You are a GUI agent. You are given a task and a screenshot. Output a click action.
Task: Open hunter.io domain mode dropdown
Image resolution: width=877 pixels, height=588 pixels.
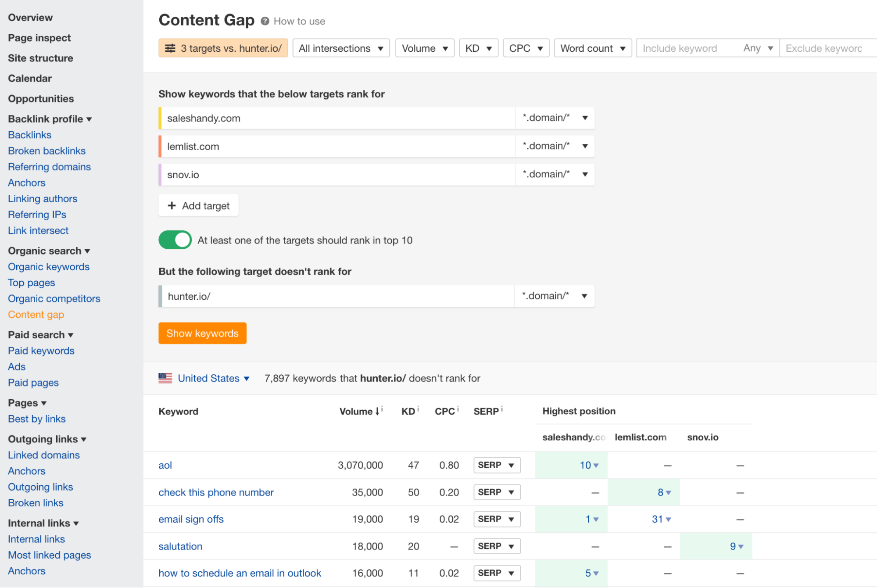555,296
